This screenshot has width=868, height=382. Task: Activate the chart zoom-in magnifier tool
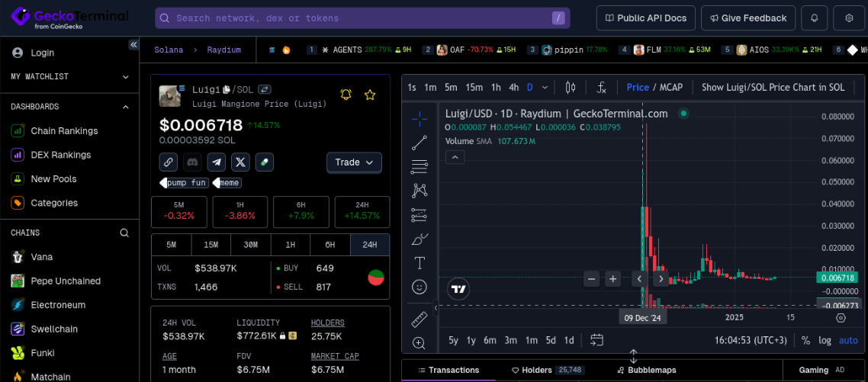[x=420, y=343]
